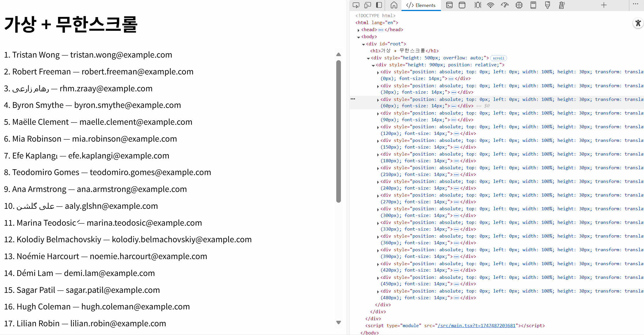Image resolution: width=644 pixels, height=335 pixels.
Task: Collapse the div id root node
Action: 364,44
